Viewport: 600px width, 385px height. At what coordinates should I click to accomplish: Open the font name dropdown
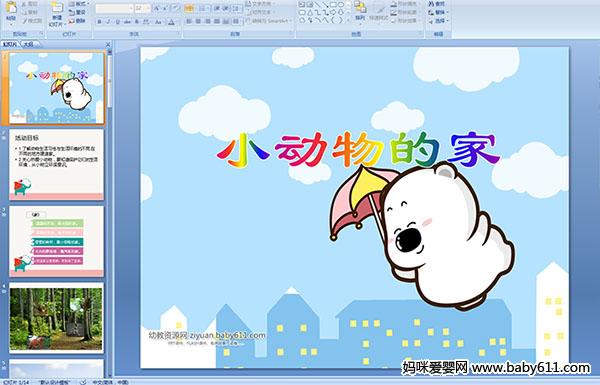(x=114, y=8)
